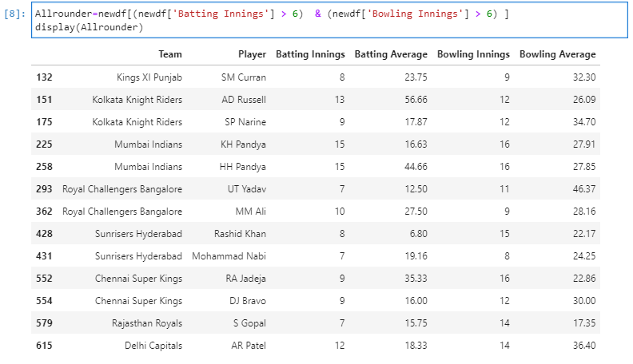Select row index 554
This screenshot has height=364, width=633.
[44, 301]
